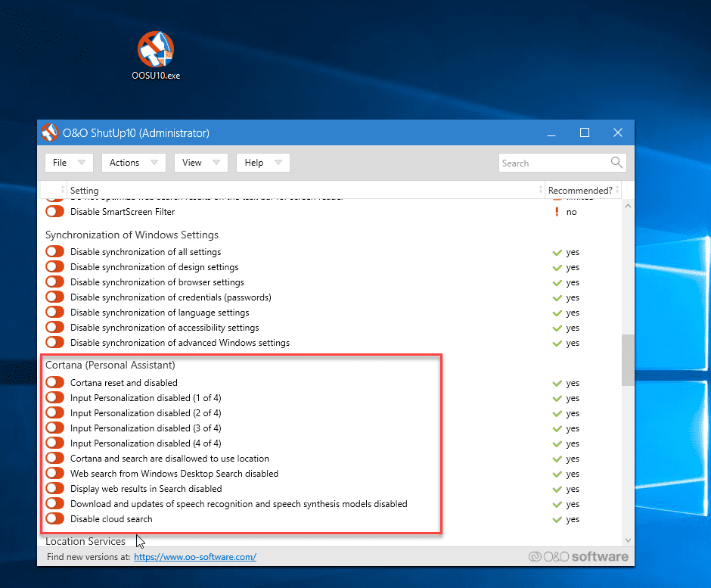This screenshot has height=588, width=711.
Task: Open the Actions menu dropdown
Action: point(134,163)
